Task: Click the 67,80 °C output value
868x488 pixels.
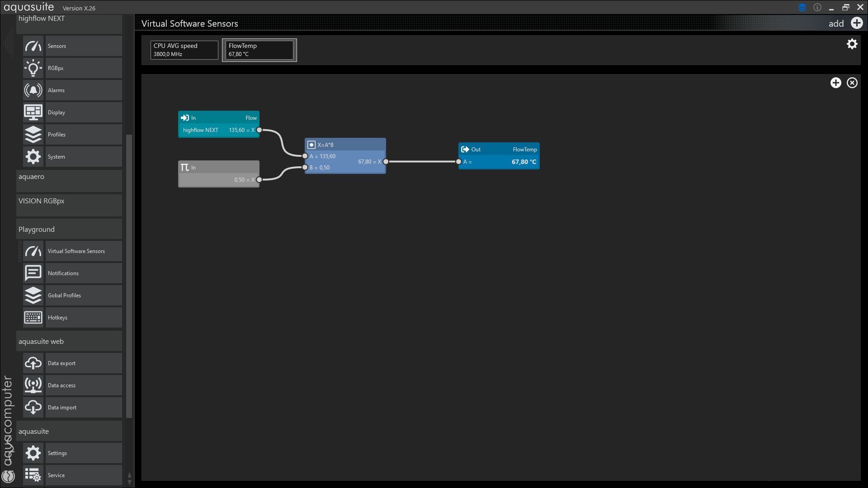Action: [x=524, y=162]
